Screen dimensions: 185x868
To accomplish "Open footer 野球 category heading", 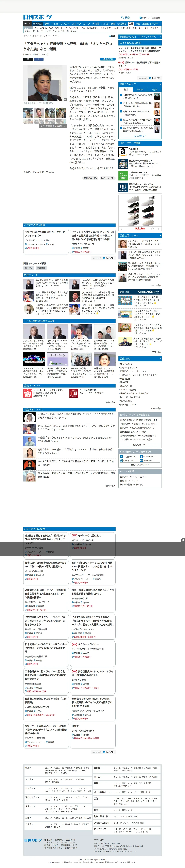I will 28,768.
